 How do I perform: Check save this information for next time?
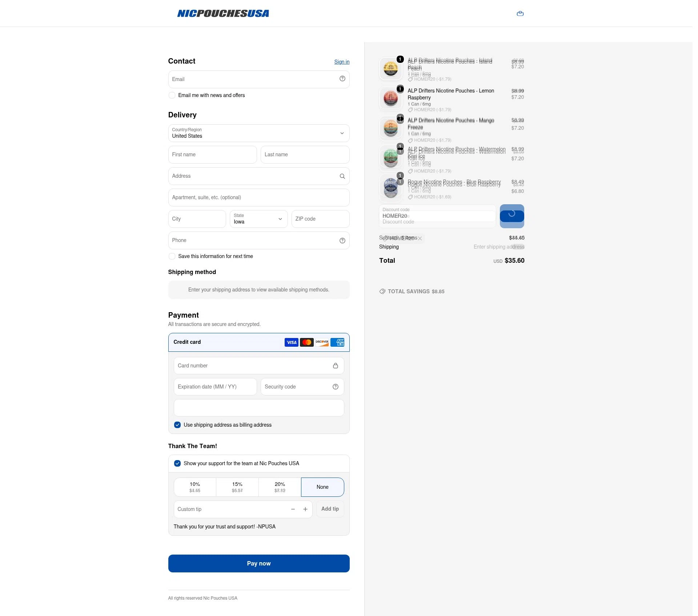pyautogui.click(x=172, y=256)
